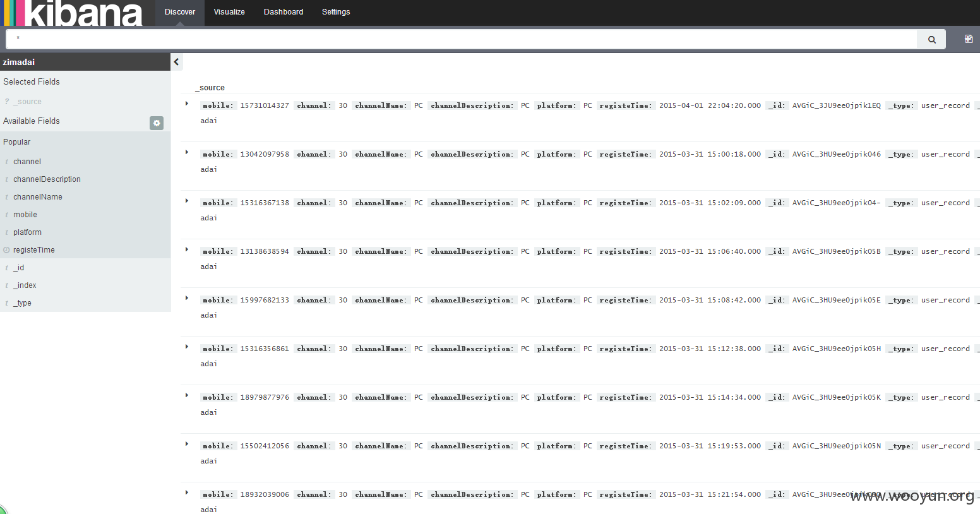This screenshot has width=980, height=514.
Task: Expand the row with mobile 18979877976
Action: click(x=187, y=395)
